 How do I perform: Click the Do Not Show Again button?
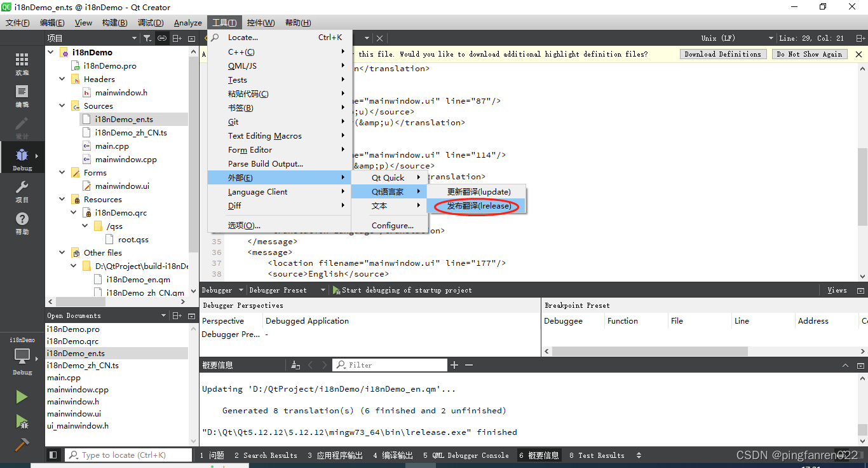810,54
